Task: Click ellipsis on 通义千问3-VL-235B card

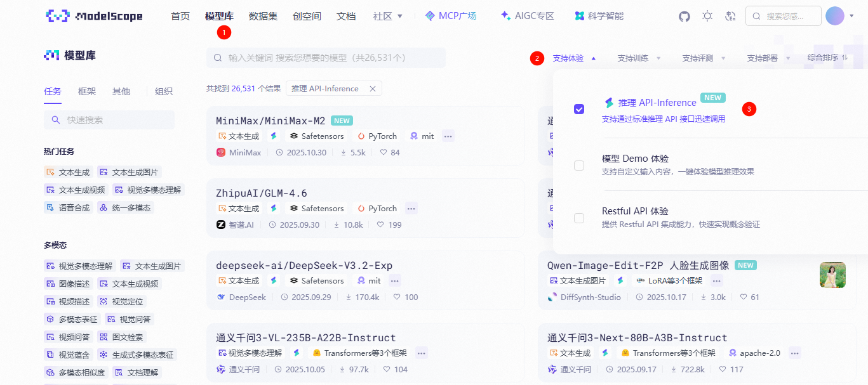Action: click(421, 353)
